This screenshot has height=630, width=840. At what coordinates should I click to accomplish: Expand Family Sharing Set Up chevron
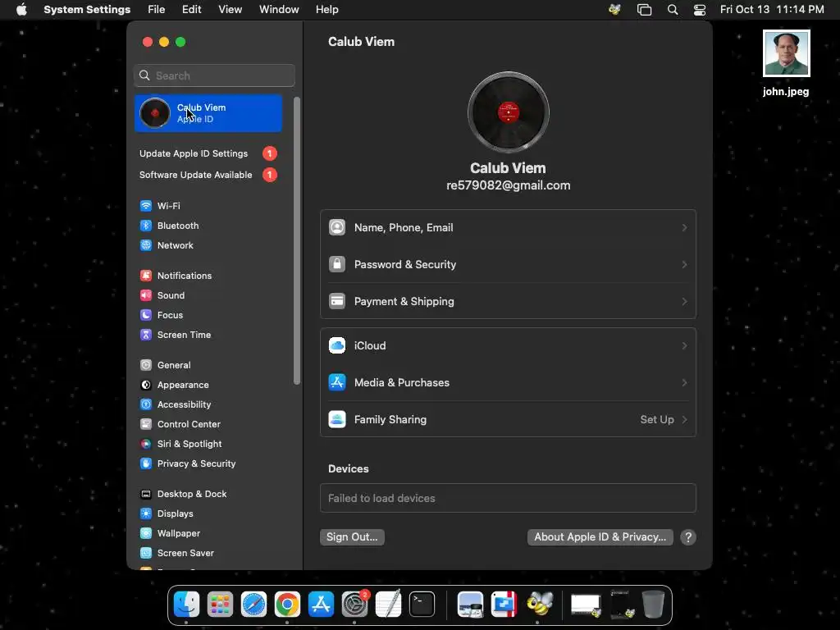coord(684,419)
